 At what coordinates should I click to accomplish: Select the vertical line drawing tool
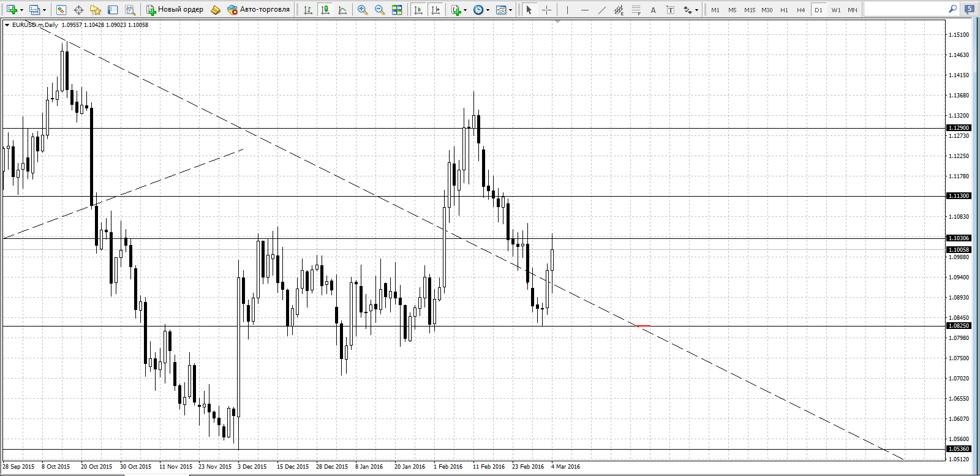pyautogui.click(x=567, y=10)
